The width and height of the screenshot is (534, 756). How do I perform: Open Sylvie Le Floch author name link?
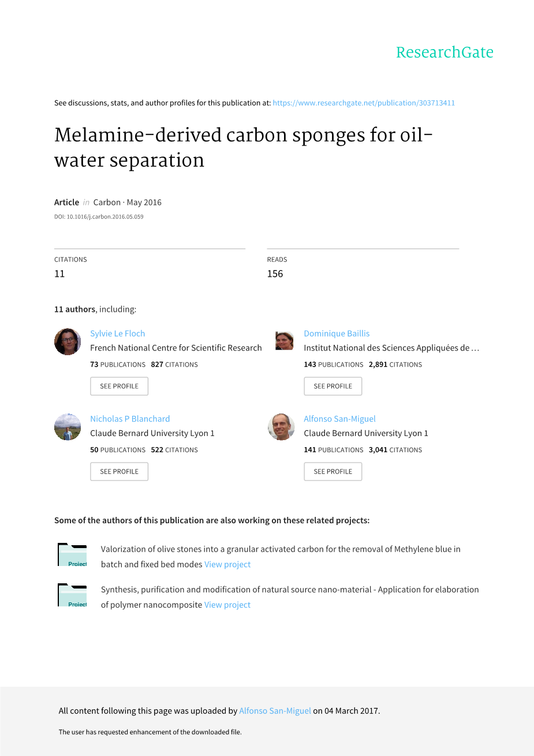(118, 333)
